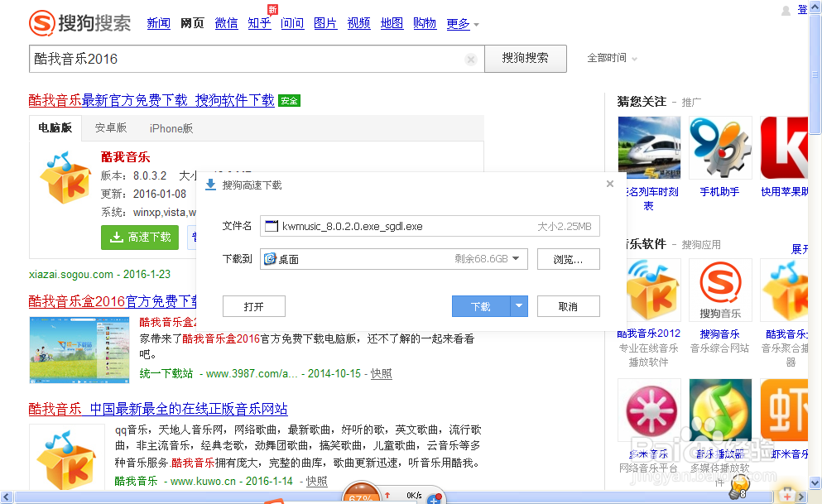This screenshot has width=822, height=504.
Task: Click the Kuwo box icon in kuwo.cn result
Action: coord(67,458)
